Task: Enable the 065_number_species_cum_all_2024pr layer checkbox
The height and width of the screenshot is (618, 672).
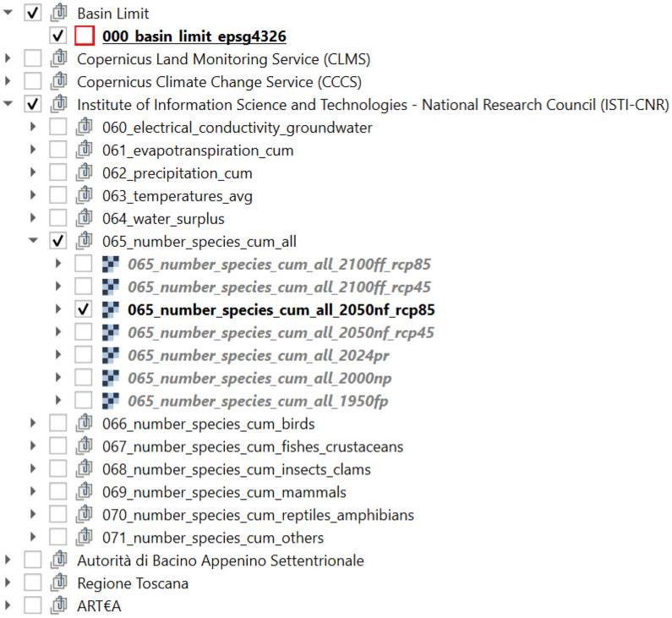Action: pyautogui.click(x=83, y=355)
